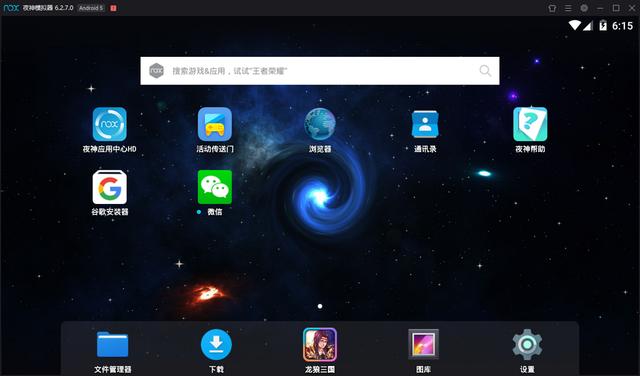Open the 微信 WeChat app
640x376 pixels.
click(x=215, y=187)
